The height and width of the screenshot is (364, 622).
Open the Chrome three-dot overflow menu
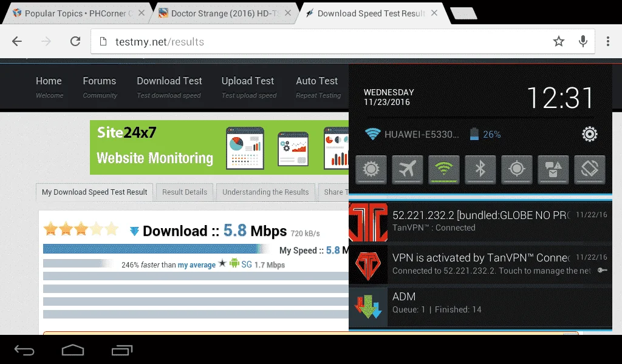[x=607, y=41]
